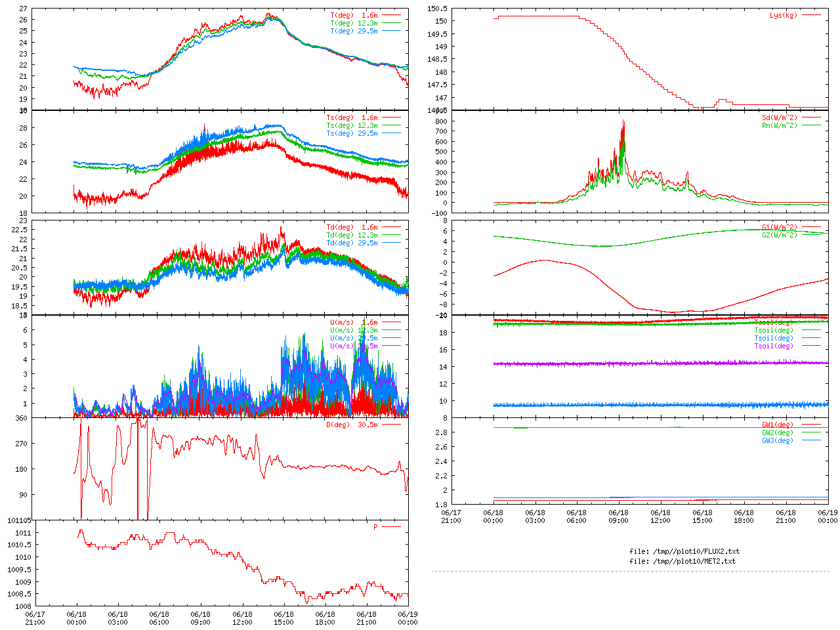The height and width of the screenshot is (630, 840).
Task: Click the 148.5 y-axis value
Action: point(437,60)
